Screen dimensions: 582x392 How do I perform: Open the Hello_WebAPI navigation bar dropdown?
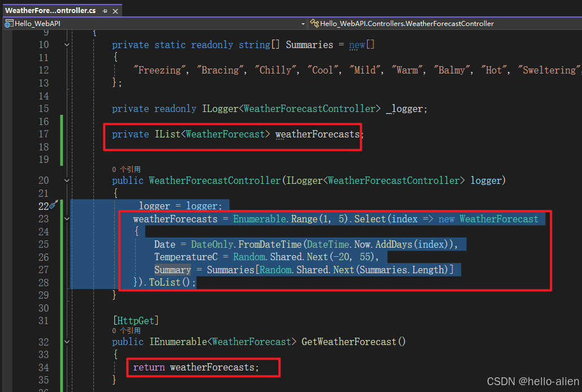[x=303, y=23]
